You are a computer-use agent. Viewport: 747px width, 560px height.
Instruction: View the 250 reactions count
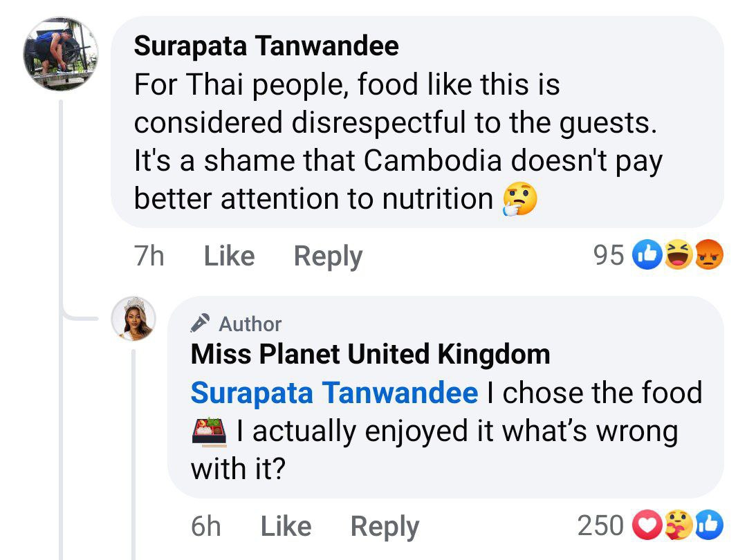[600, 527]
